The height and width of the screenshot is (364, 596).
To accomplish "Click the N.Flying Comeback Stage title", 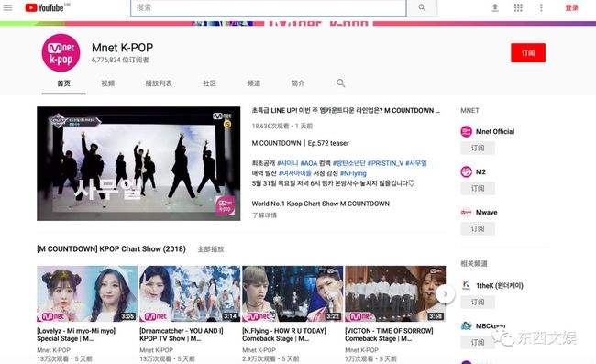I will pyautogui.click(x=284, y=335).
